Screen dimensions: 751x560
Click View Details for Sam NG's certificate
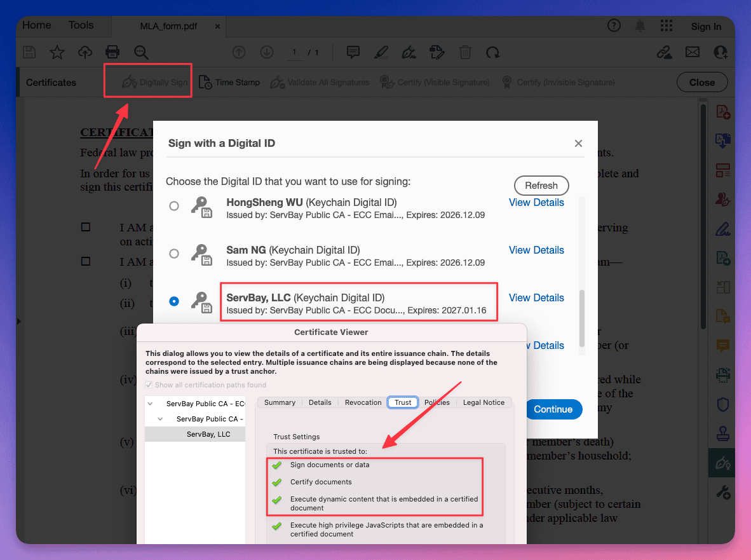pos(536,250)
